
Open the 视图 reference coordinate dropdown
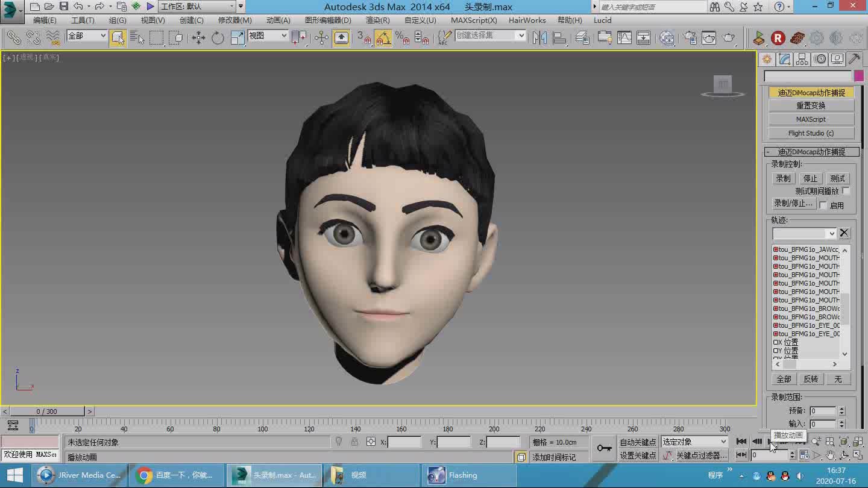268,36
